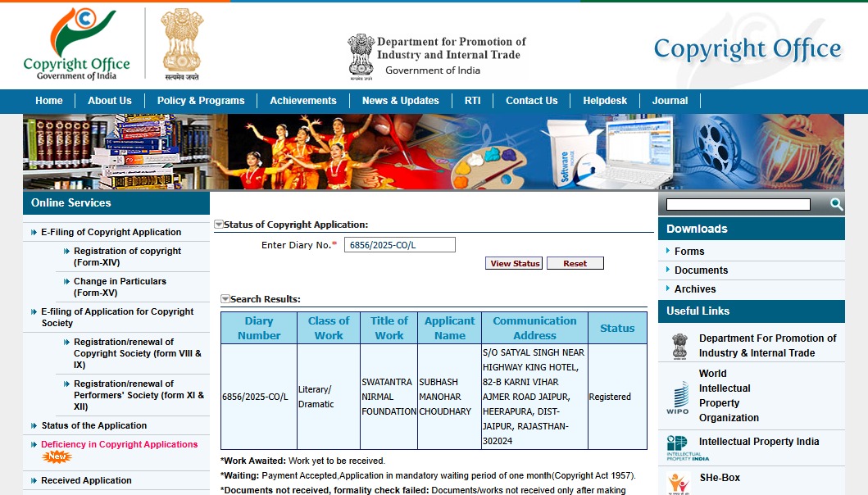Open the Forms downloads link
868x495 pixels.
pos(689,252)
